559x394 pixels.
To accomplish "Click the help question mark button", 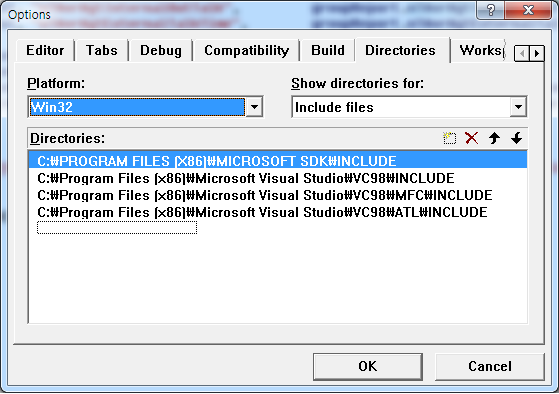I will click(x=491, y=10).
